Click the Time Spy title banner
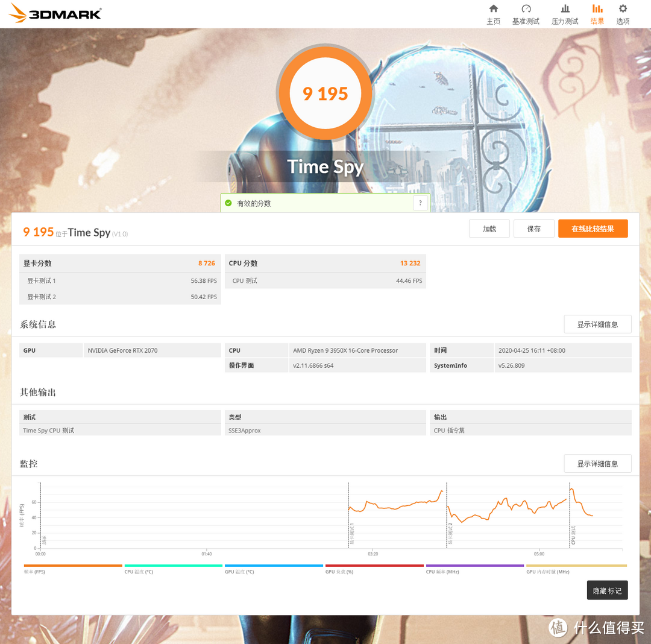Image resolution: width=651 pixels, height=644 pixels. pos(325,167)
